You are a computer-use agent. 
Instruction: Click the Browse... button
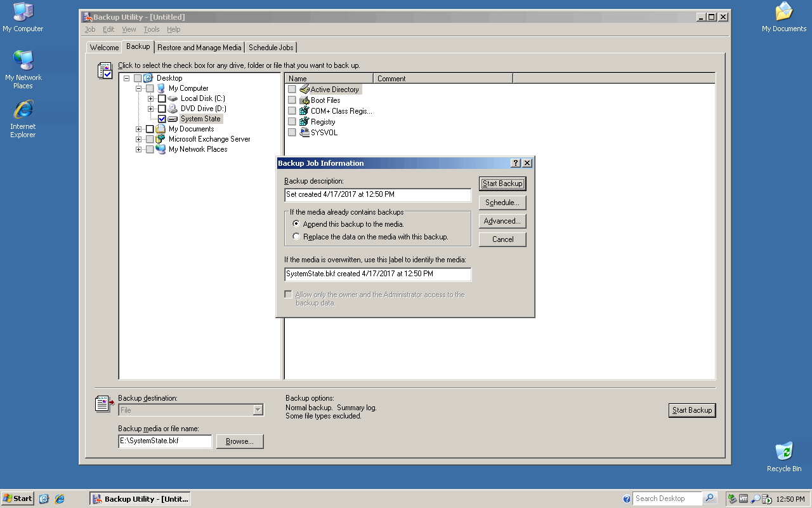coord(240,441)
